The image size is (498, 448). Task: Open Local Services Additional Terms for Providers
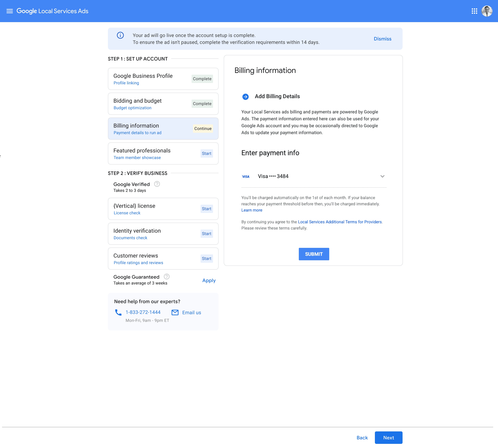point(340,222)
